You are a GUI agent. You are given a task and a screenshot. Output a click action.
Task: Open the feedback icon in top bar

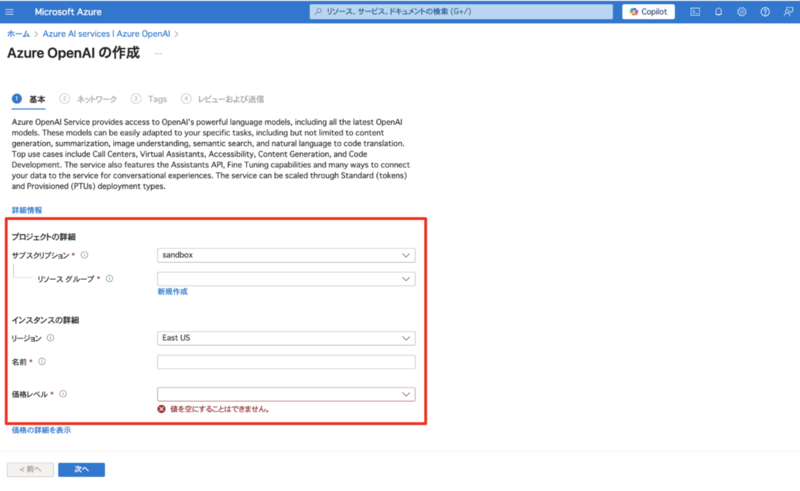[788, 12]
